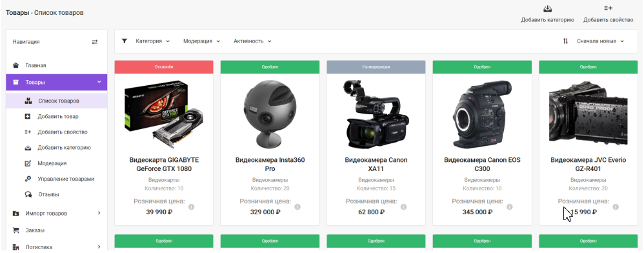Click the Заказы cart icon
This screenshot has height=253, width=644.
[x=16, y=230]
